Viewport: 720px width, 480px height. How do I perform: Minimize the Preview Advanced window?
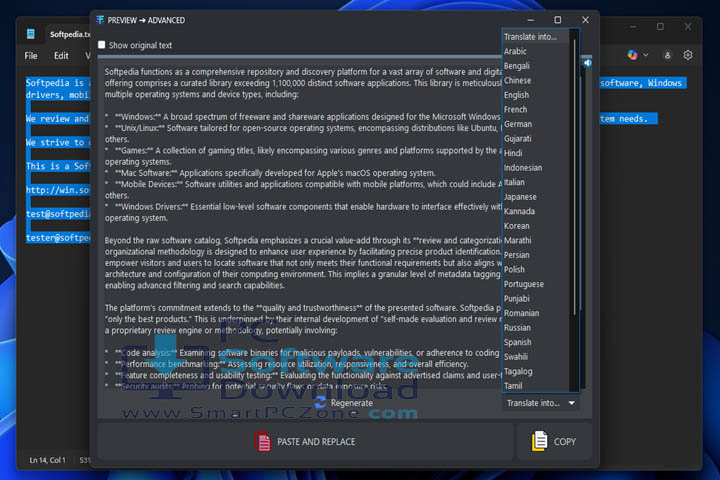[x=531, y=20]
